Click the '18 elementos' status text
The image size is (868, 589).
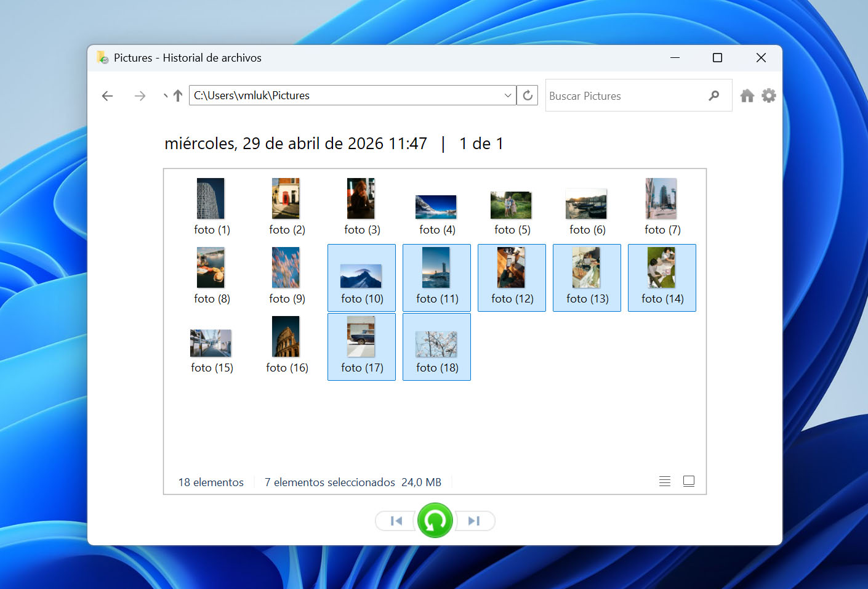(211, 482)
